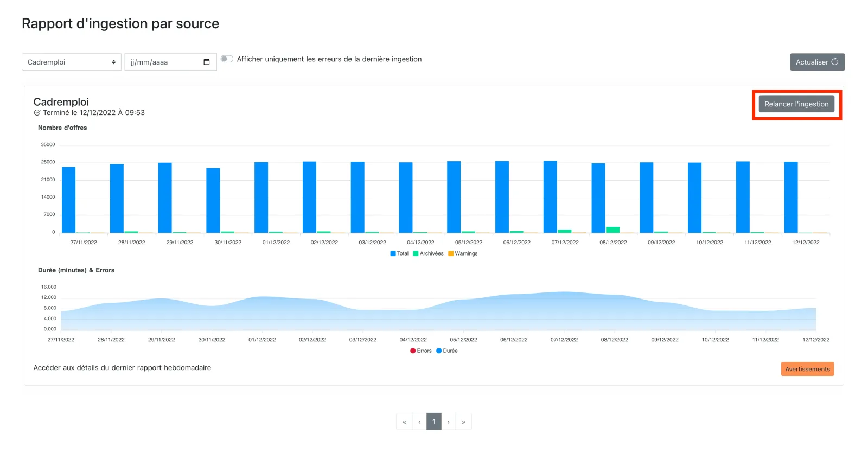This screenshot has width=868, height=452.
Task: Click the blue Total bar for 27/11/2022
Action: 69,200
